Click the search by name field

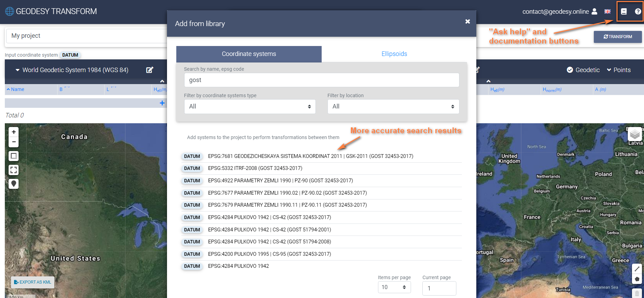coord(321,80)
